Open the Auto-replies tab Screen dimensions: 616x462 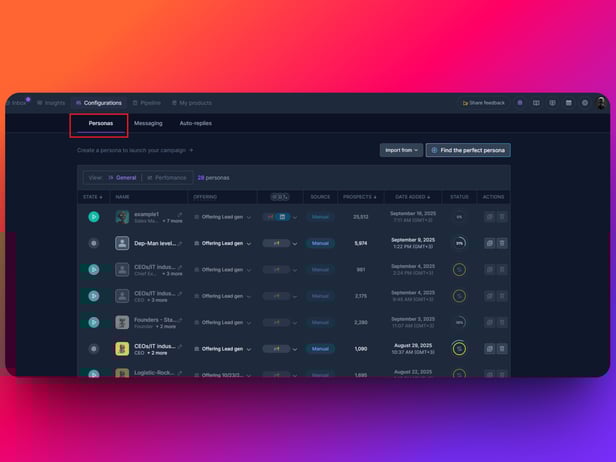click(196, 123)
